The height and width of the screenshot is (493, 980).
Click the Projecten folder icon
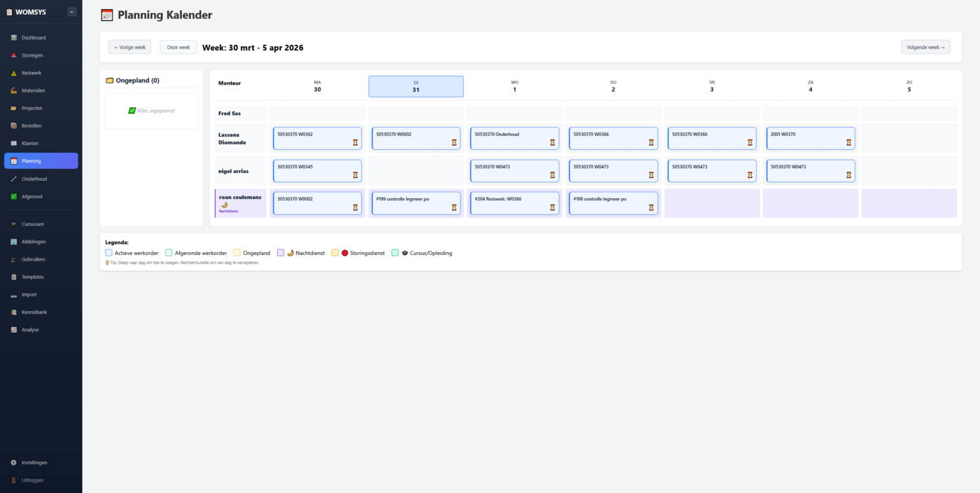click(x=13, y=108)
